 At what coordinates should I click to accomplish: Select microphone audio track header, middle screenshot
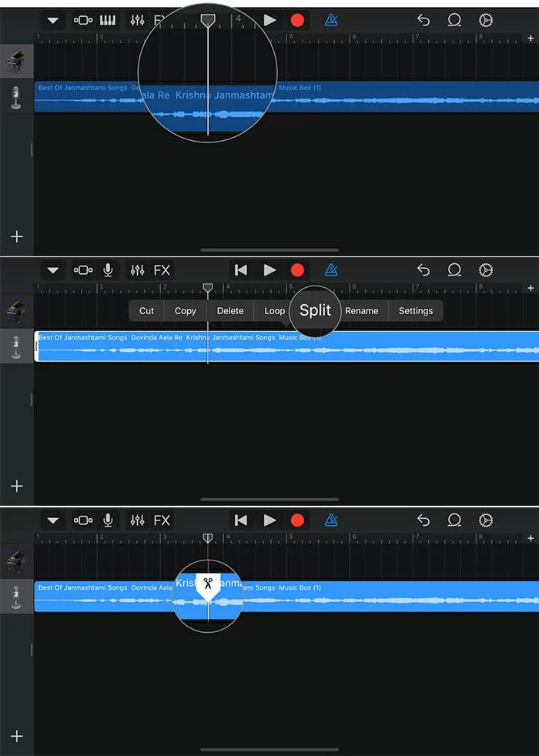[16, 346]
